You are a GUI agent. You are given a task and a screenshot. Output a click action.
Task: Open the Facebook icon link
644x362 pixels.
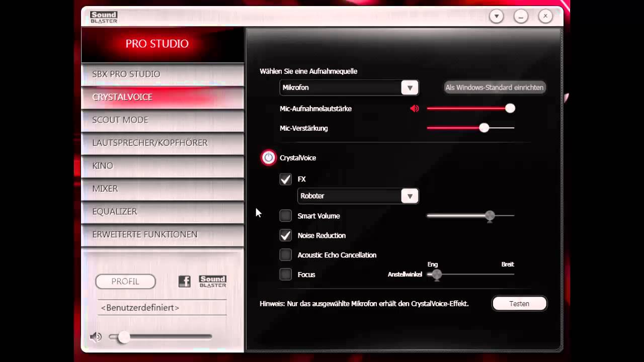pyautogui.click(x=185, y=282)
